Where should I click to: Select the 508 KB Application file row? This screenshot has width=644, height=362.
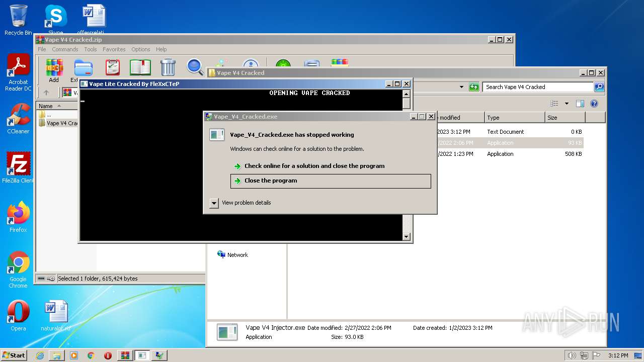pyautogui.click(x=510, y=154)
